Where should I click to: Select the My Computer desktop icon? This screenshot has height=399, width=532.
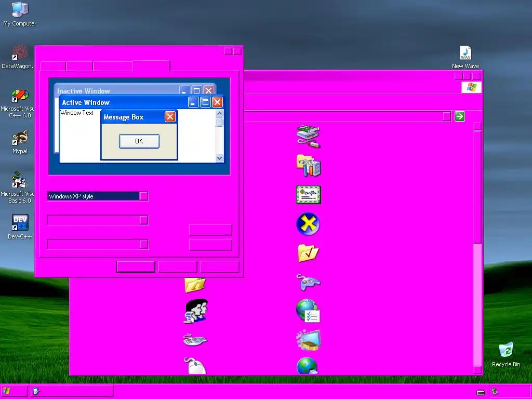point(20,14)
